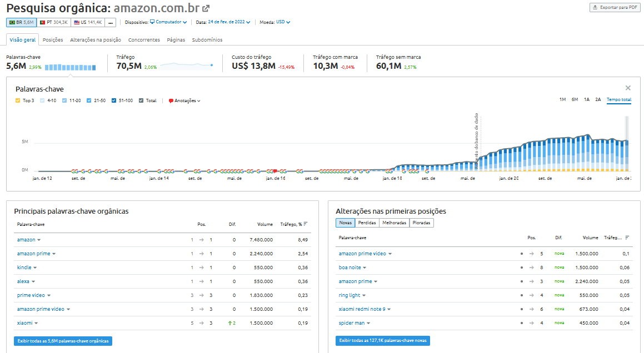644x353 pixels.
Task: Set chart range to 6M
Action: [575, 99]
